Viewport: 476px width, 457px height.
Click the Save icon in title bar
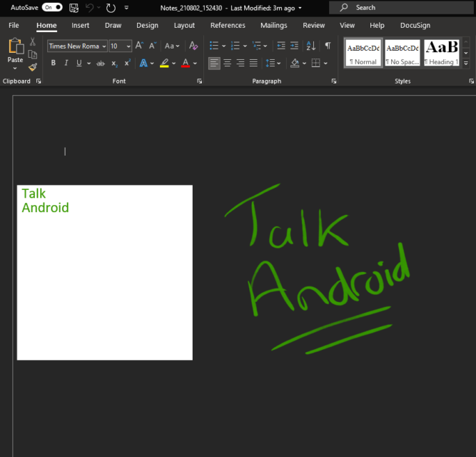coord(74,8)
